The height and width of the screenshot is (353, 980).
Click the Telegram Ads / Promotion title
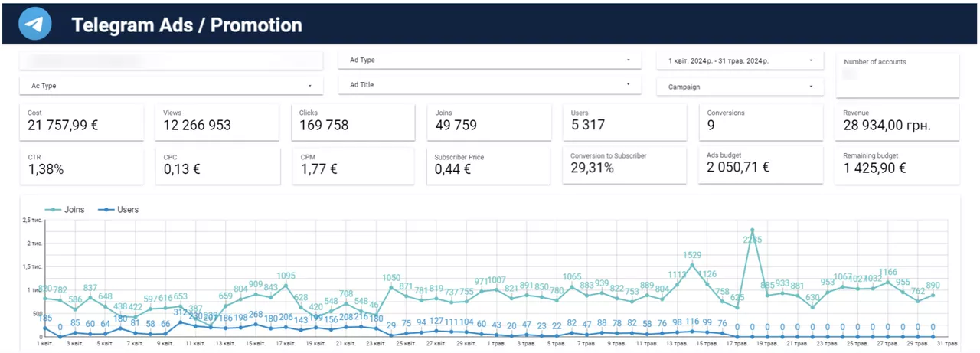(187, 25)
